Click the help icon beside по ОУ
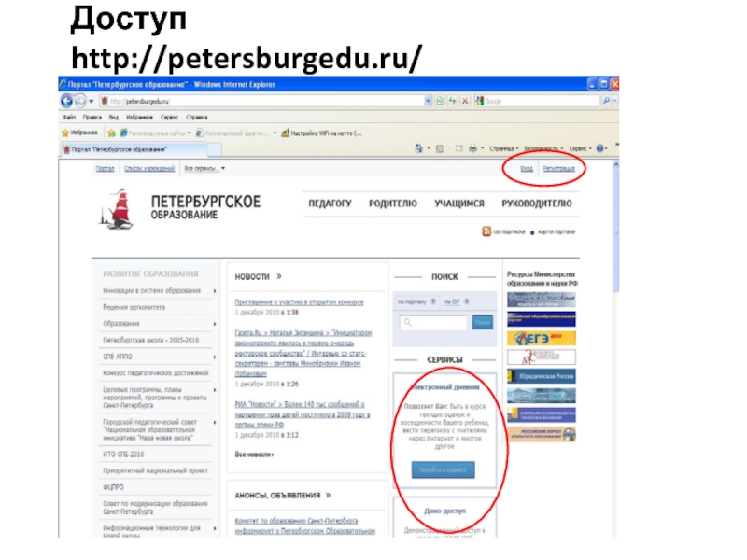 pyautogui.click(x=466, y=301)
